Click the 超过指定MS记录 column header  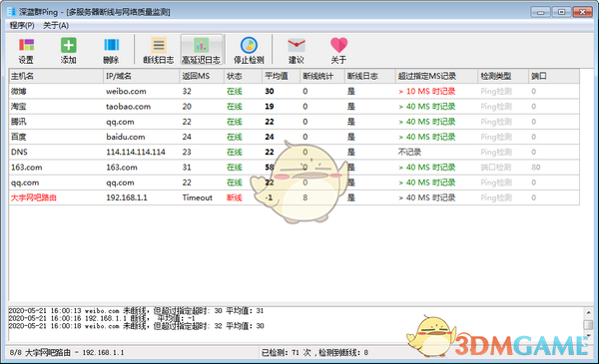(436, 76)
